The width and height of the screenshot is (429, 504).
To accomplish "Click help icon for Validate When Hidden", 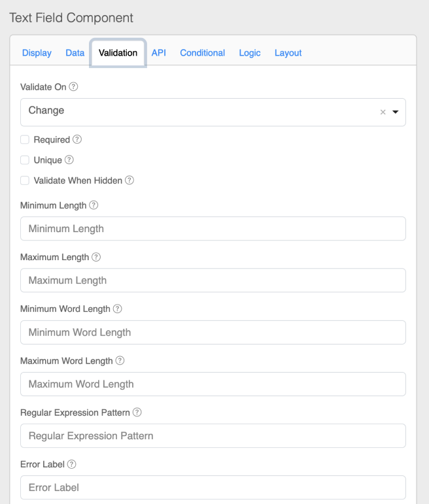I will [x=129, y=180].
